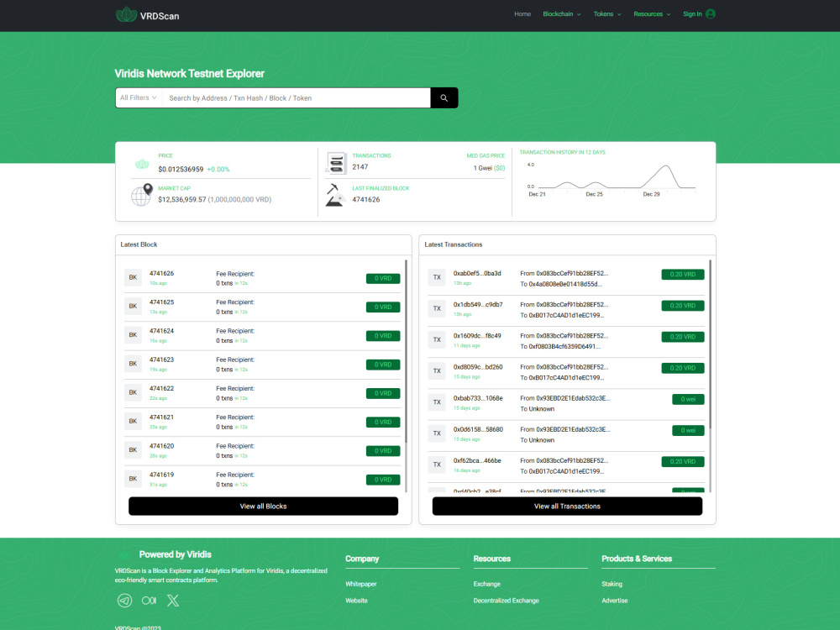This screenshot has width=840, height=630.
Task: Click the BK icon for block 4741623
Action: point(133,364)
